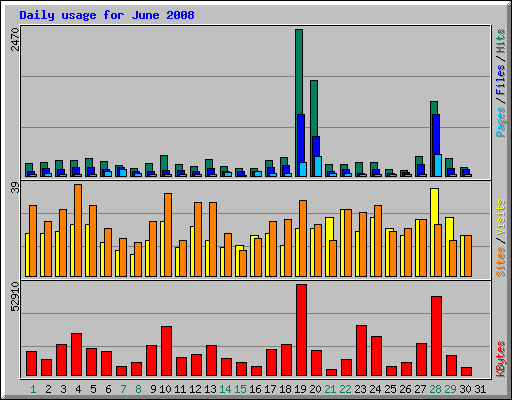Image resolution: width=512 pixels, height=400 pixels.
Task: Click the Visits legend label
Action: (500, 218)
